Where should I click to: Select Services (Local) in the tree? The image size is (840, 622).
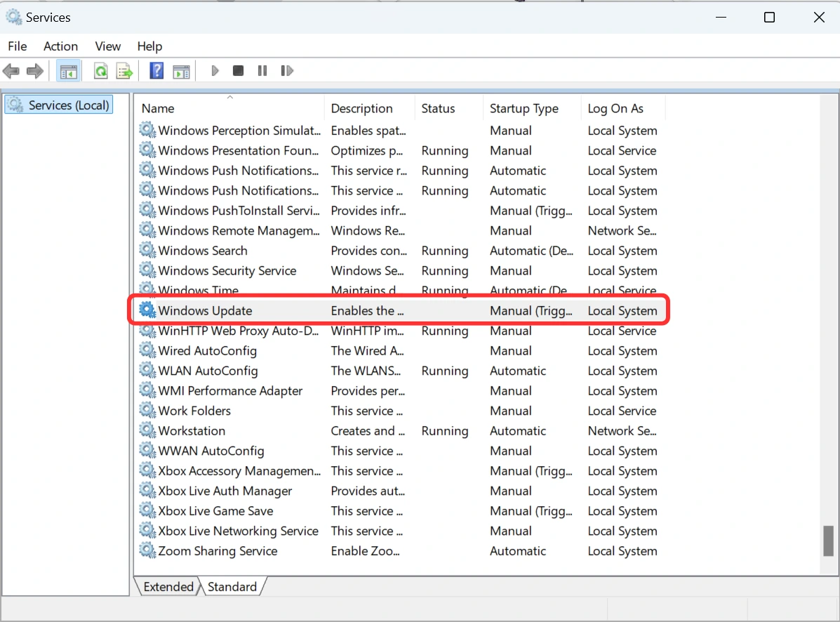click(59, 105)
